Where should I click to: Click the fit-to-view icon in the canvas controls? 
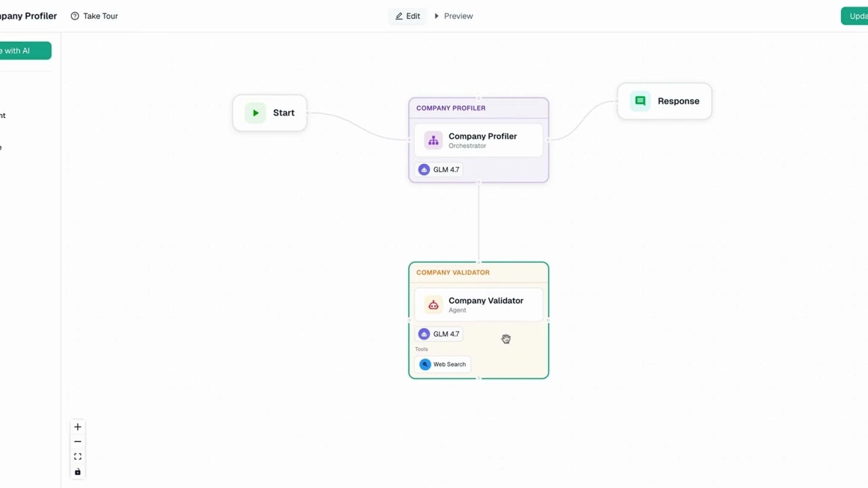tap(77, 456)
